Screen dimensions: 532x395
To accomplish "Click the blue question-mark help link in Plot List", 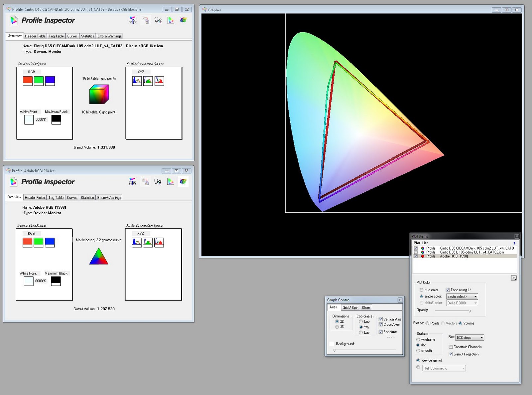I will [x=514, y=244].
